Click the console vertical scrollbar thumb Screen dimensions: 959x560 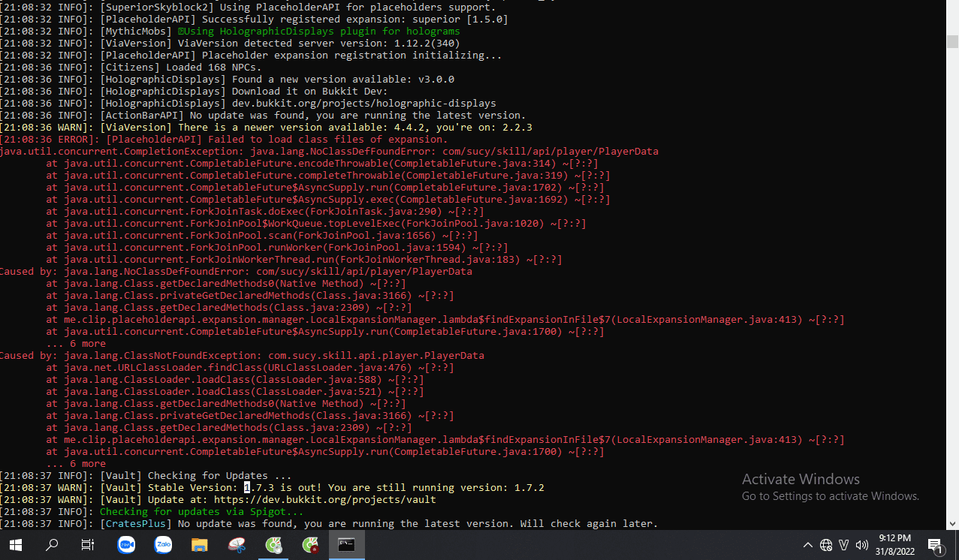(952, 42)
